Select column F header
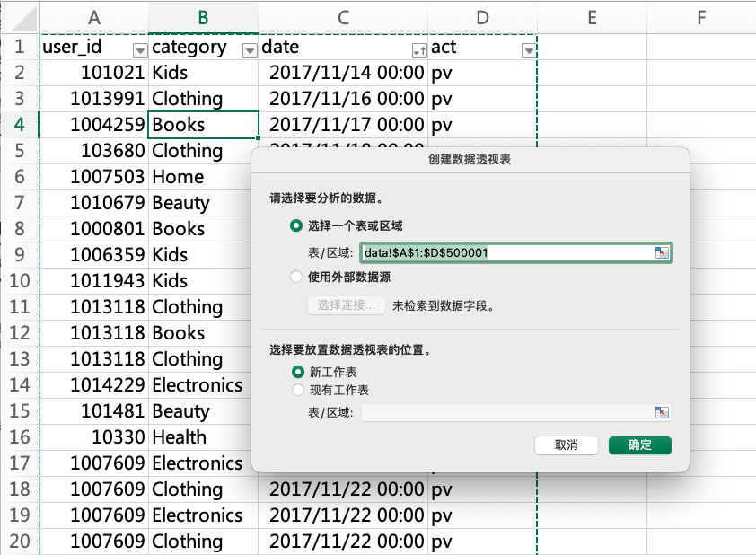The height and width of the screenshot is (555, 756). [701, 18]
